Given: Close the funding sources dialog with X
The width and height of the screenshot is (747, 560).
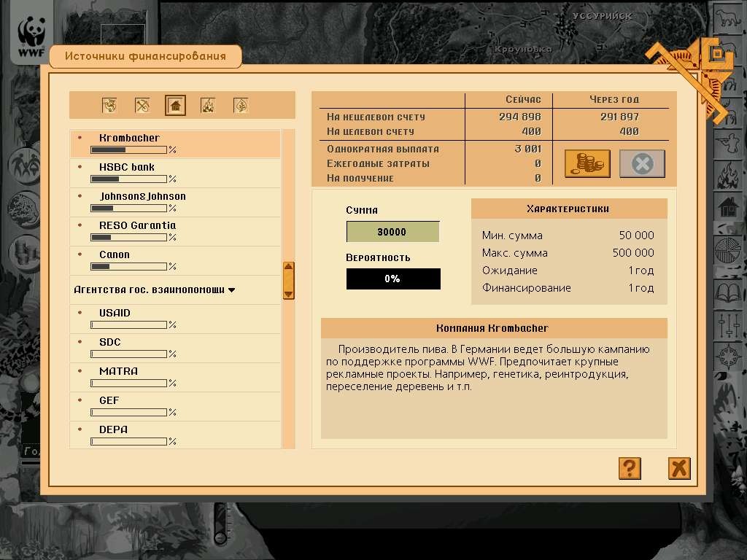Looking at the screenshot, I should click(x=679, y=468).
